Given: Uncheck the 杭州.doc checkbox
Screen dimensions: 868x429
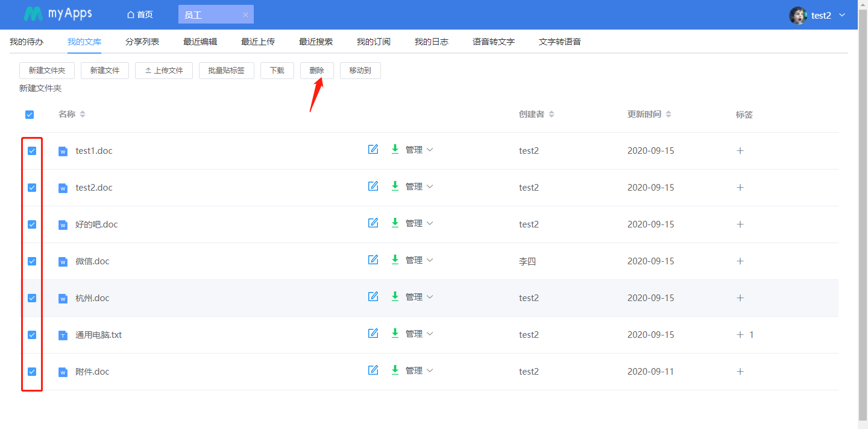Looking at the screenshot, I should [32, 298].
